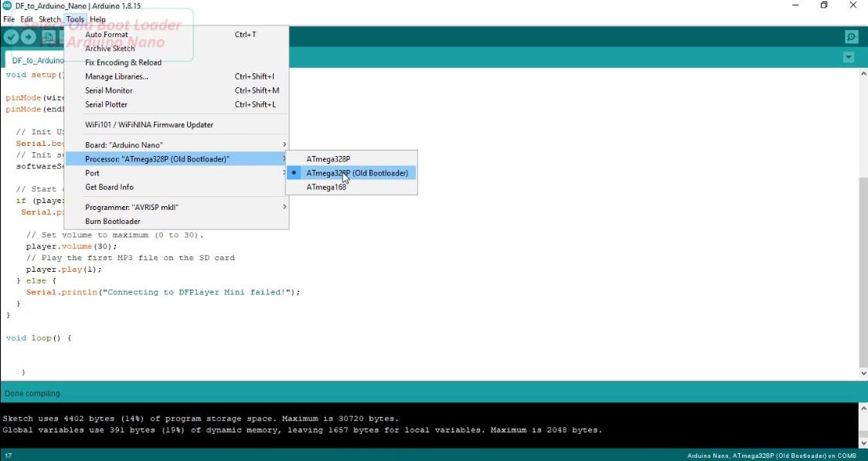Screen dimensions: 868x461
Task: Select ATmega328P processor option
Action: (352, 159)
